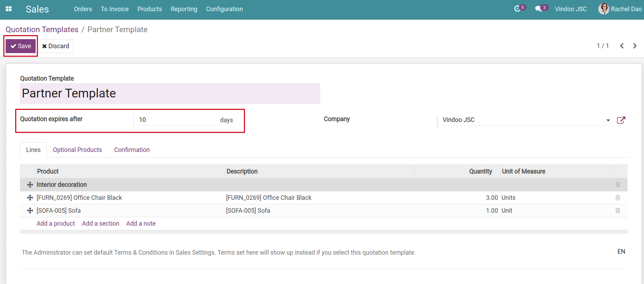Click drag handle for Interior decoration row
The width and height of the screenshot is (644, 284).
click(30, 185)
